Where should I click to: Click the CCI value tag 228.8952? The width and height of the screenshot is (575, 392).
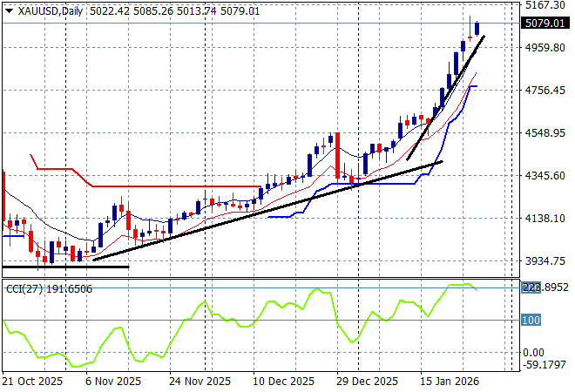545,287
